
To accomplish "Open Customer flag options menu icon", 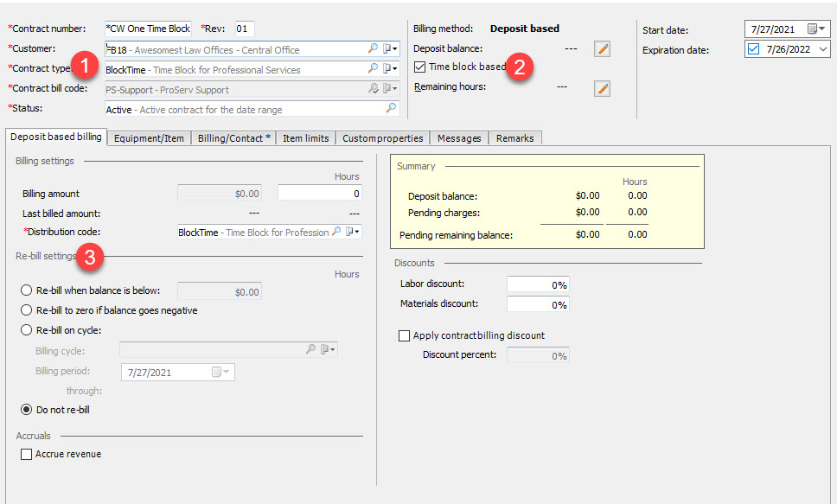I will pyautogui.click(x=390, y=48).
